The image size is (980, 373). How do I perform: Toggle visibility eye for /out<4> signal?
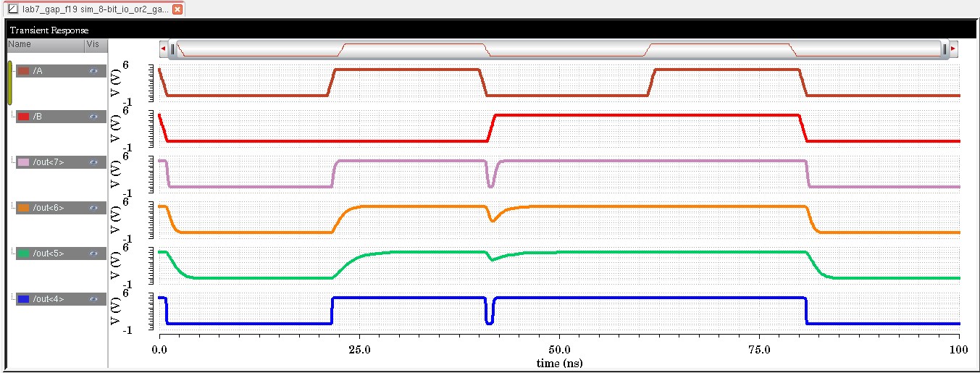[x=93, y=299]
